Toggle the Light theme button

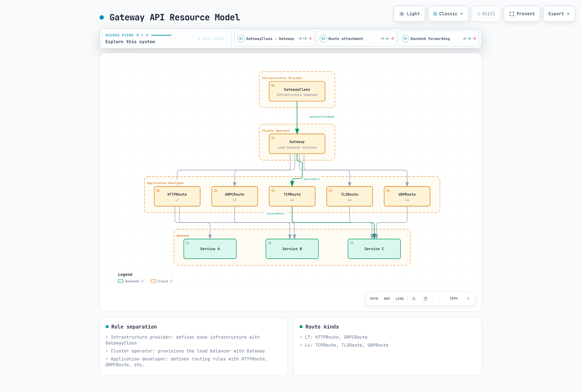[409, 14]
